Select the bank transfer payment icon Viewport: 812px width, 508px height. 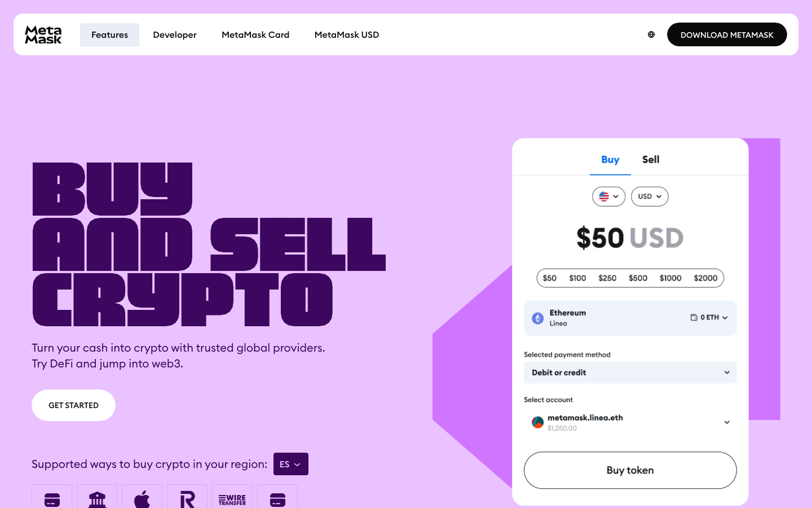coord(97,499)
